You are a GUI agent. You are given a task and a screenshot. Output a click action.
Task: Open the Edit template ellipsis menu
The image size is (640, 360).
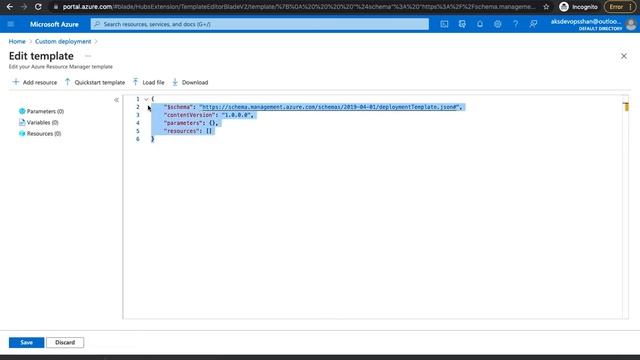(88, 56)
